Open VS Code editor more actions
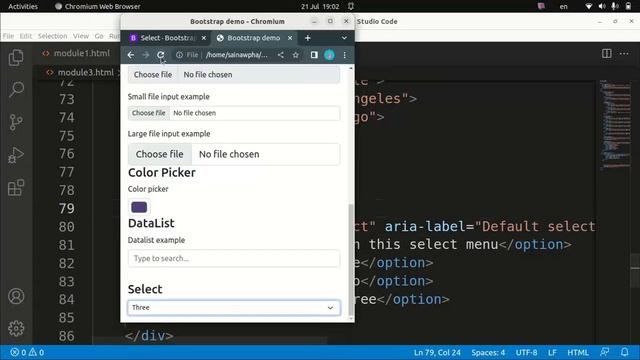 click(624, 53)
